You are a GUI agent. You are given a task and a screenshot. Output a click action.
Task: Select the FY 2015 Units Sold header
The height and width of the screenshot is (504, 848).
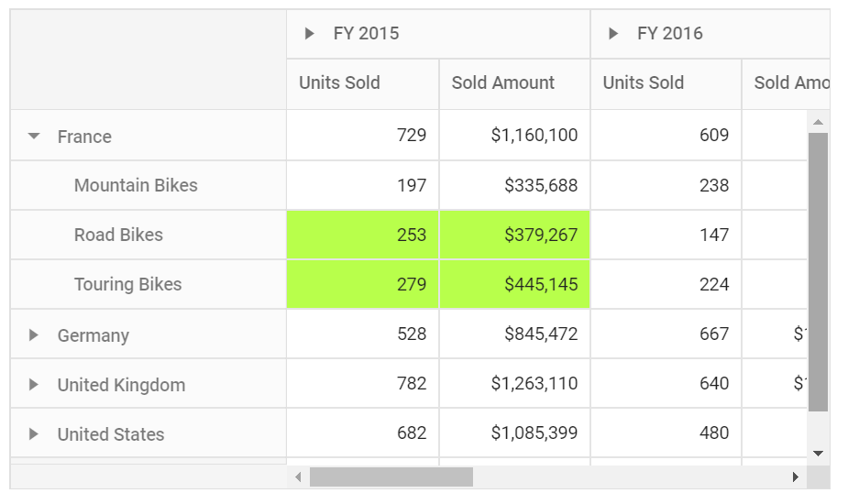coord(363,83)
